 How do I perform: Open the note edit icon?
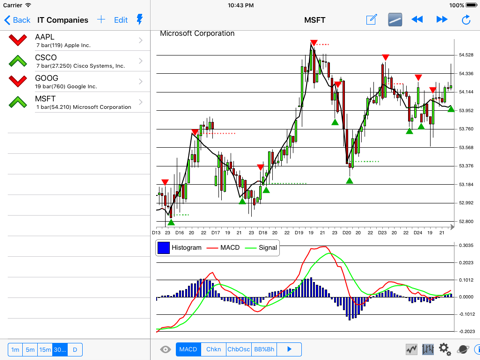click(371, 20)
